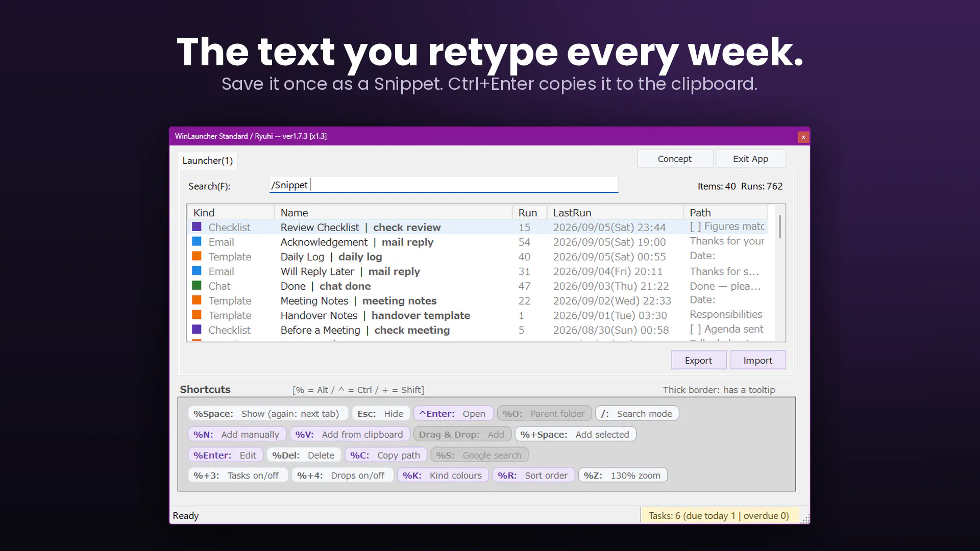Sort the list by the Kind column header

pos(231,212)
